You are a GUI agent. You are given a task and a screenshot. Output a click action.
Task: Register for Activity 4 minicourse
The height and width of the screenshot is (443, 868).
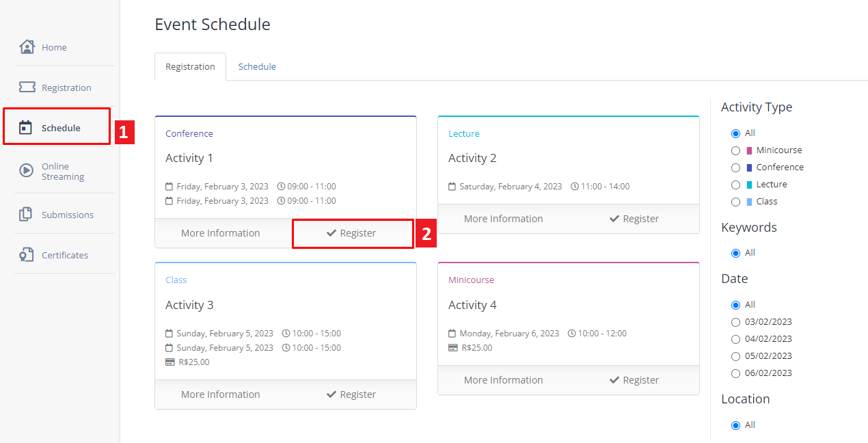click(634, 380)
